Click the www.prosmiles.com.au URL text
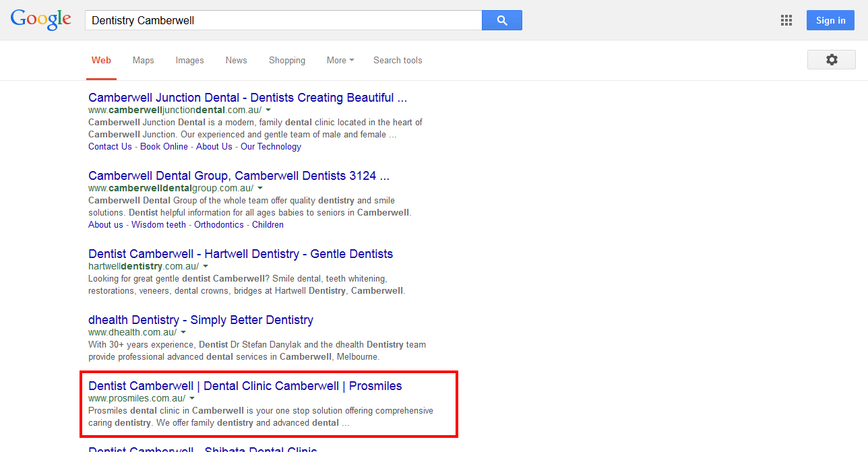The height and width of the screenshot is (452, 868). click(137, 398)
